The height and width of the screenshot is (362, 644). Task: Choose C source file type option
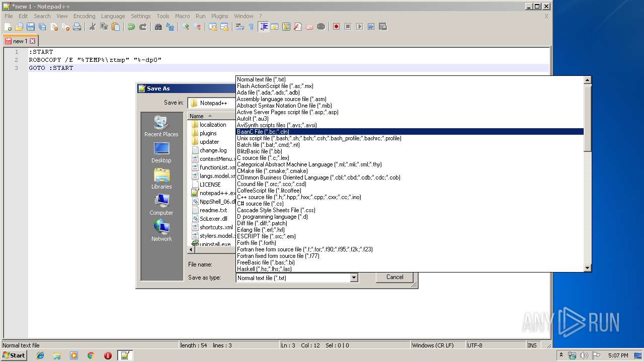coord(410,158)
